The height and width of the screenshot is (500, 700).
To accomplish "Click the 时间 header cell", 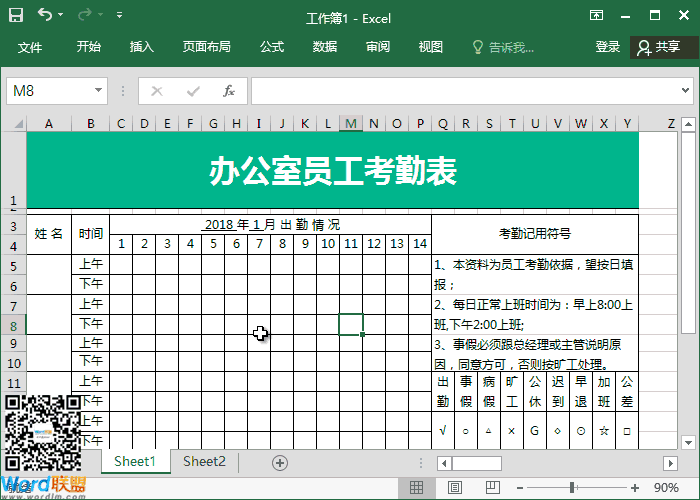I will 91,234.
